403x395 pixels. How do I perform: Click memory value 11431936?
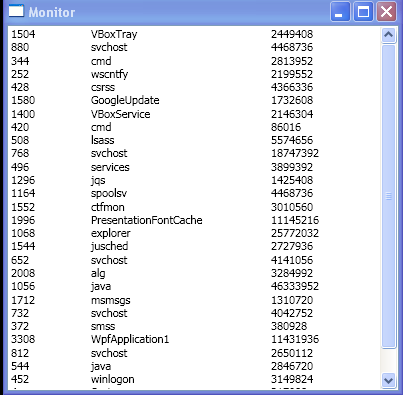[x=295, y=339]
